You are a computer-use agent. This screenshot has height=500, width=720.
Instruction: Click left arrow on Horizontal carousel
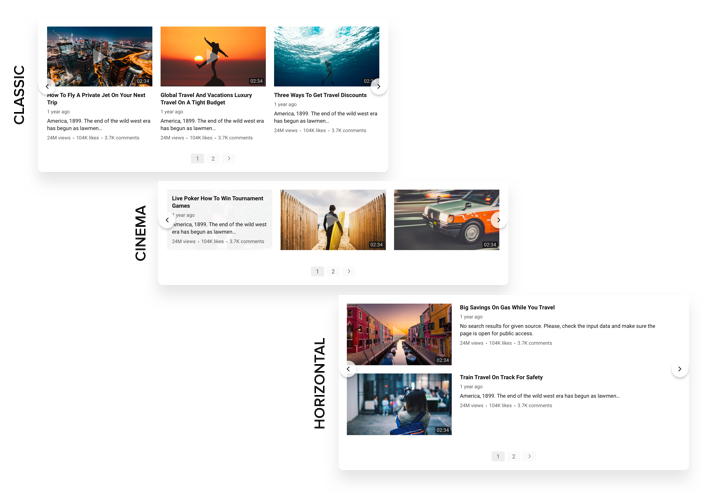tap(348, 369)
